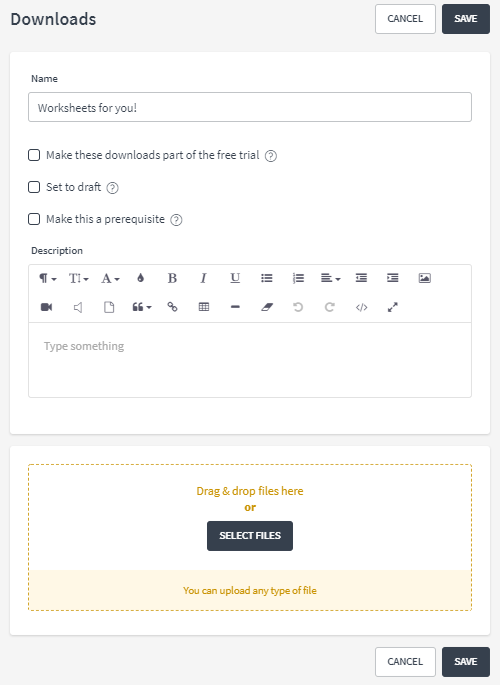Enable downloads as part of free trial

point(34,155)
